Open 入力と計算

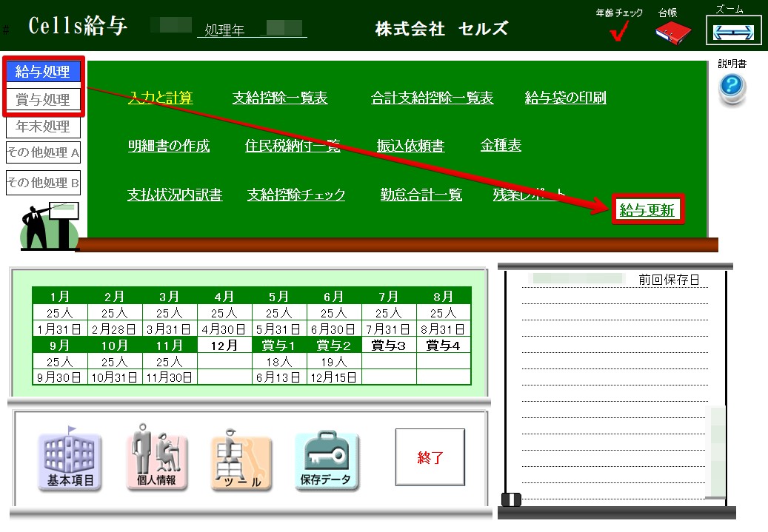(162, 96)
